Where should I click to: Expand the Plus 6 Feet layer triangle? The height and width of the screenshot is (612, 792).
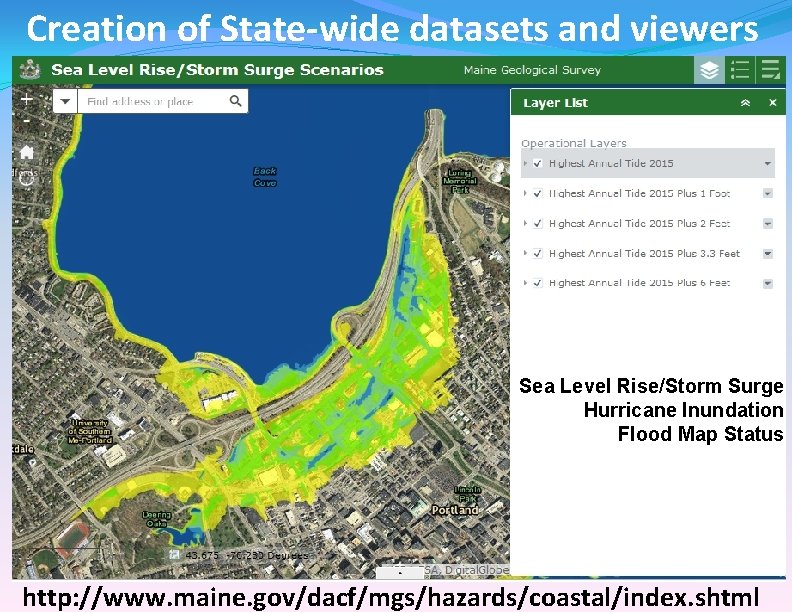[525, 283]
